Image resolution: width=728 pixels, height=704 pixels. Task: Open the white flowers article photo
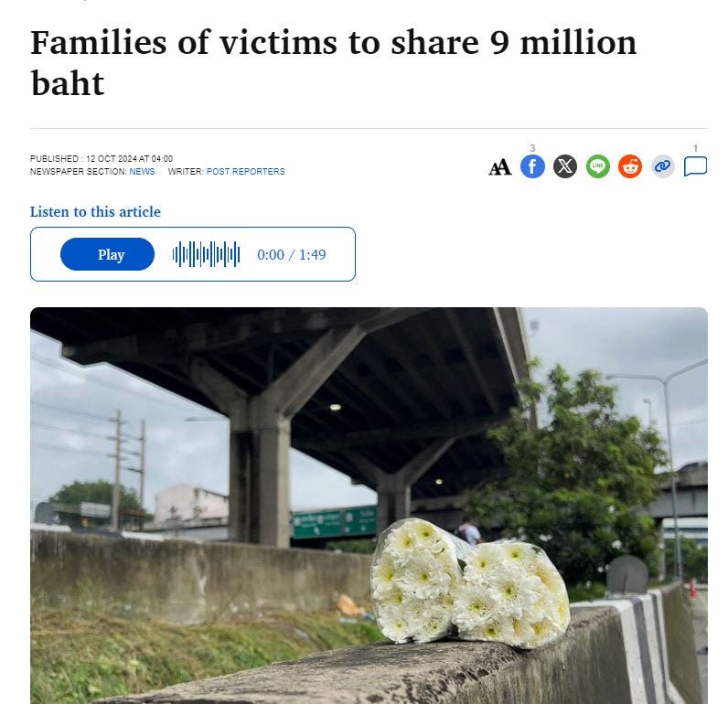(x=369, y=506)
